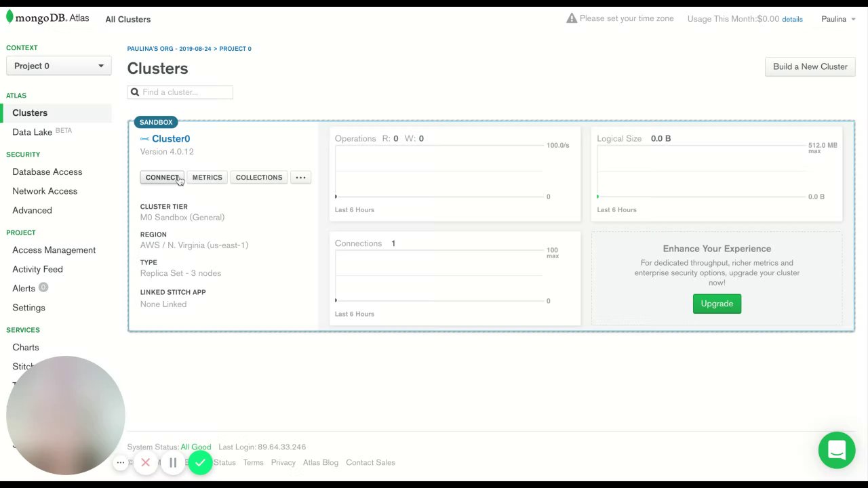The height and width of the screenshot is (488, 868).
Task: Click the green Upgrade button
Action: (717, 304)
